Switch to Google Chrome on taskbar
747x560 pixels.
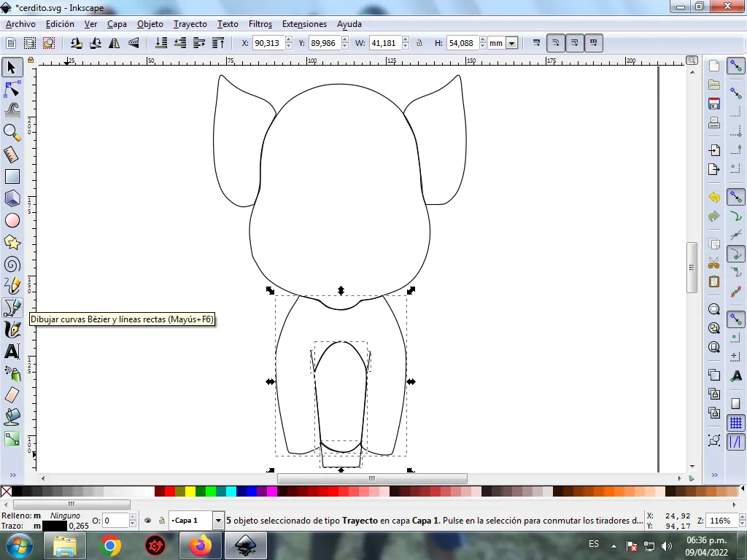tap(110, 545)
